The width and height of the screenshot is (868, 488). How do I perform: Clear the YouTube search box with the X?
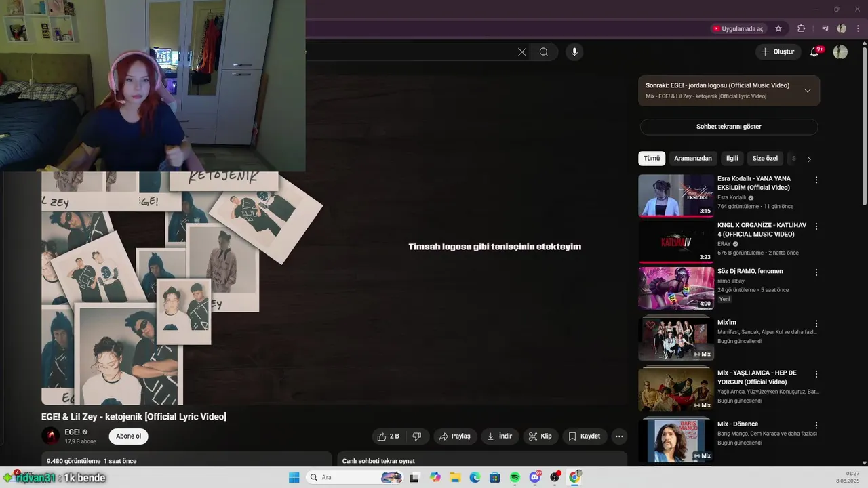(x=521, y=52)
